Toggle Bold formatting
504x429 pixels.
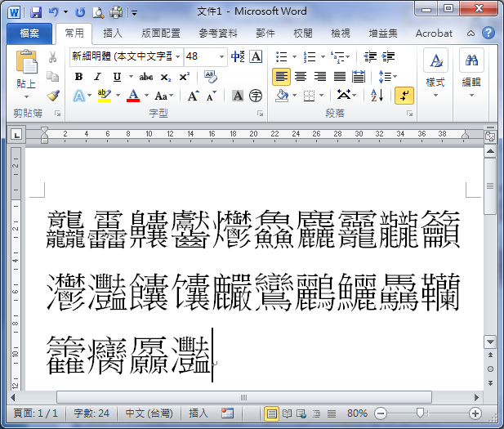click(x=78, y=77)
